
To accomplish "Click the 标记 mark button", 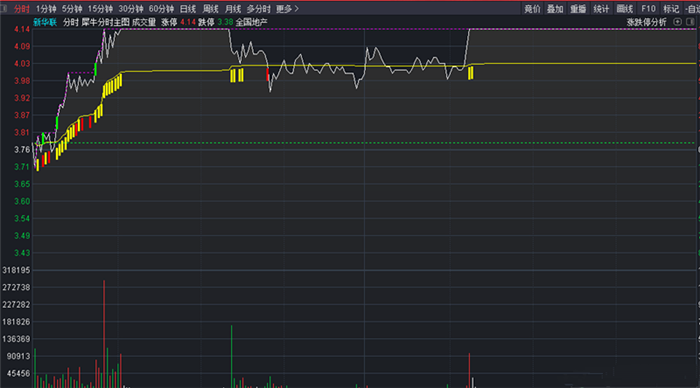I will (671, 9).
